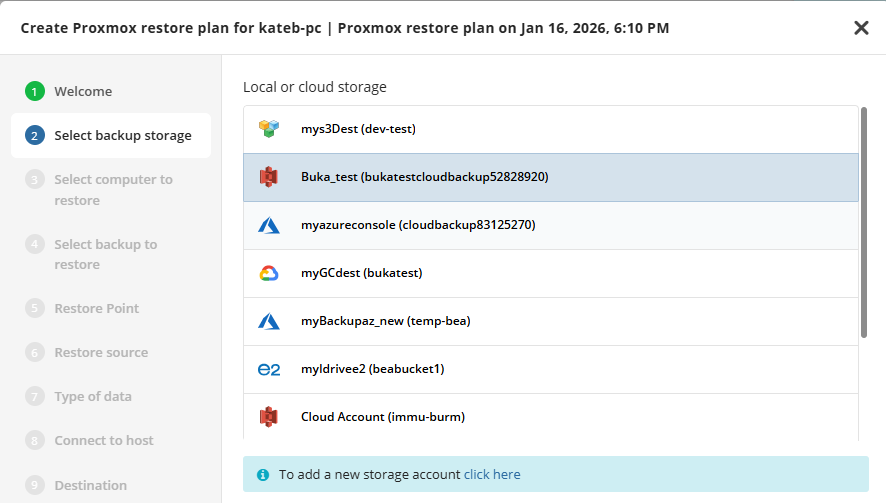Go to the Welcome step
This screenshot has width=886, height=503.
click(x=83, y=91)
